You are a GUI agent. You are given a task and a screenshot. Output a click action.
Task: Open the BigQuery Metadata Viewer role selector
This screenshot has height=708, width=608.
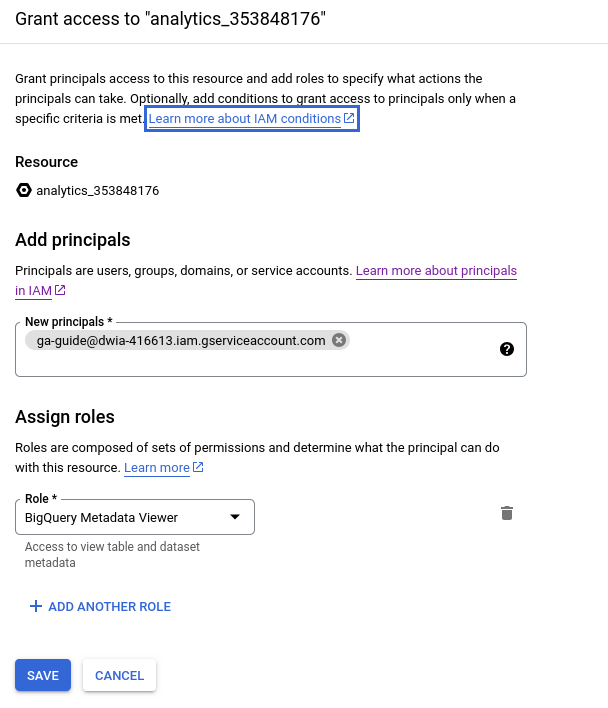coord(120,517)
